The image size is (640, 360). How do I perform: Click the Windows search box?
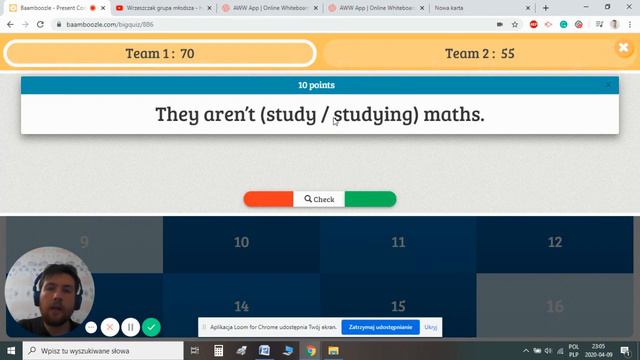[103, 351]
